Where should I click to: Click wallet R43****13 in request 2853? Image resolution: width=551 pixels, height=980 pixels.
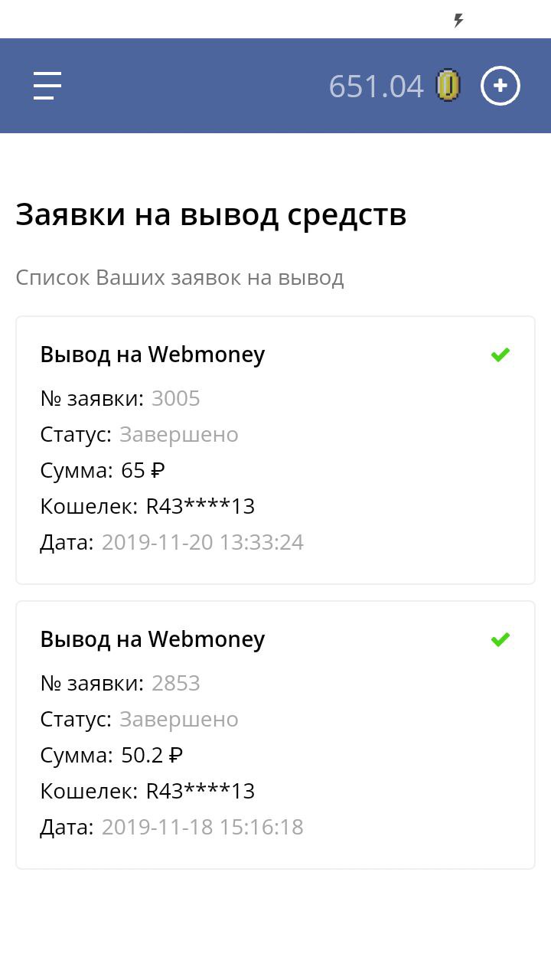(201, 791)
